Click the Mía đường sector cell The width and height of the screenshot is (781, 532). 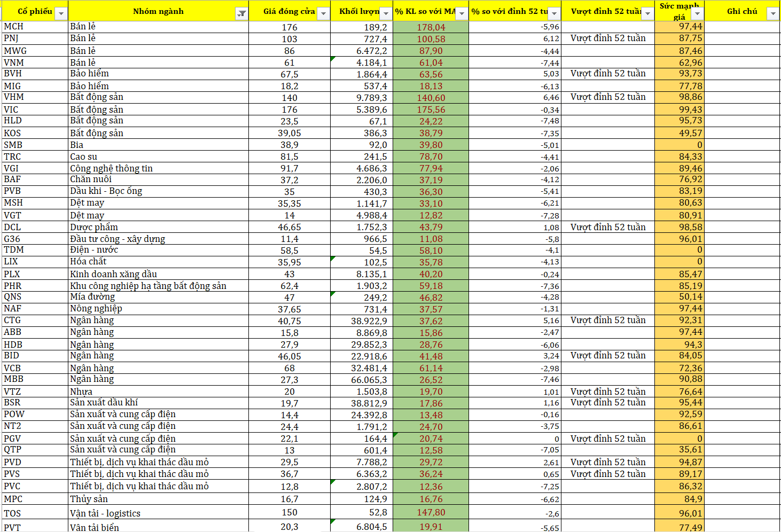click(159, 297)
